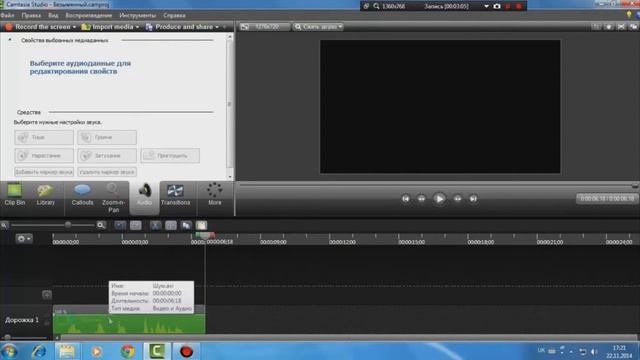Click the timeline playhead marker
Image resolution: width=640 pixels, height=360 pixels.
click(x=205, y=236)
